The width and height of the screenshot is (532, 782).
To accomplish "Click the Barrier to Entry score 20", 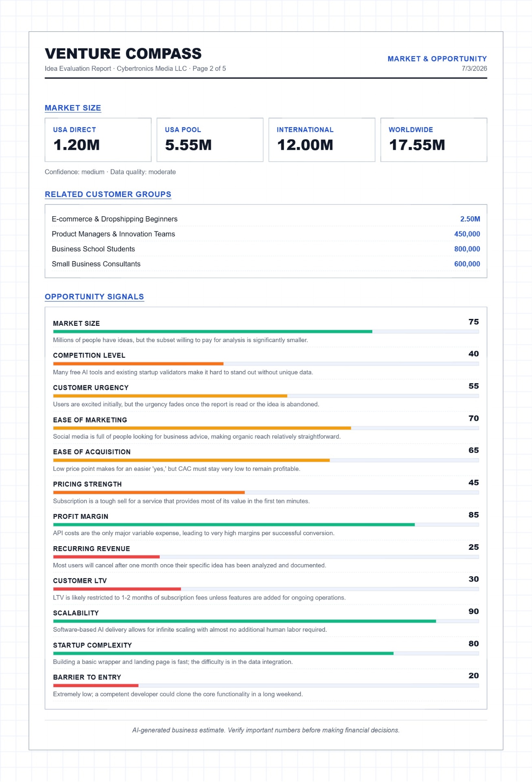I will (474, 676).
